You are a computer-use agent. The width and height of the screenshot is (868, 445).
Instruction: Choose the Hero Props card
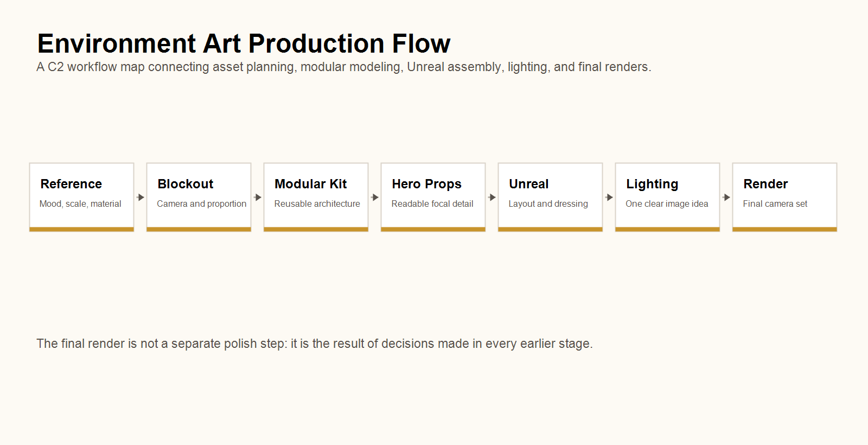click(433, 197)
